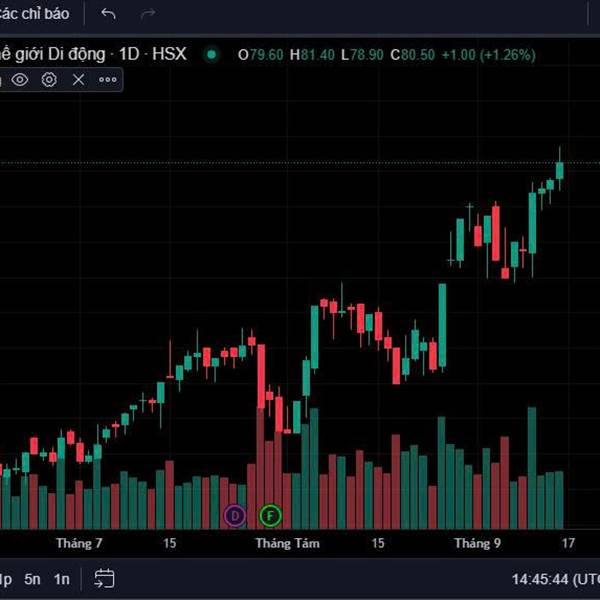The height and width of the screenshot is (600, 600).
Task: Click the green market status dot
Action: pyautogui.click(x=211, y=55)
